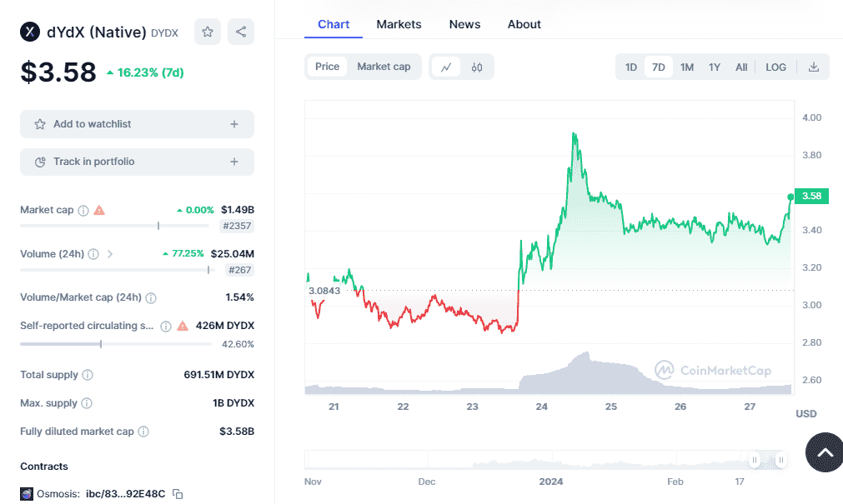Click the scroll-to-top arrow button

point(825,452)
